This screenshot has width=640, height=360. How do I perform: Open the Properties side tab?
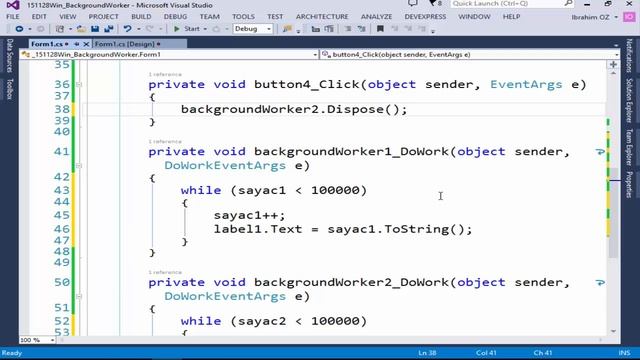[629, 185]
